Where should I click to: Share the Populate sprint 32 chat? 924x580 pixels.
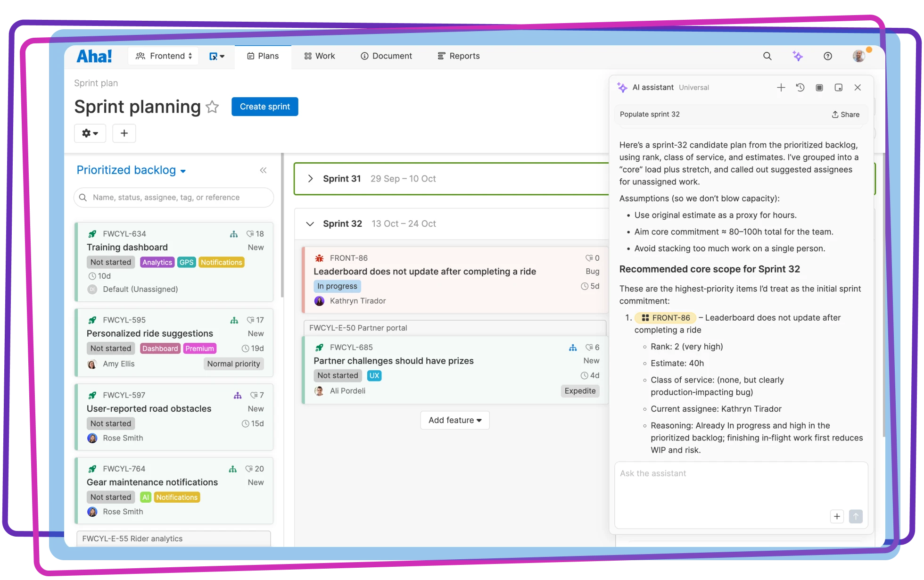[x=845, y=115]
